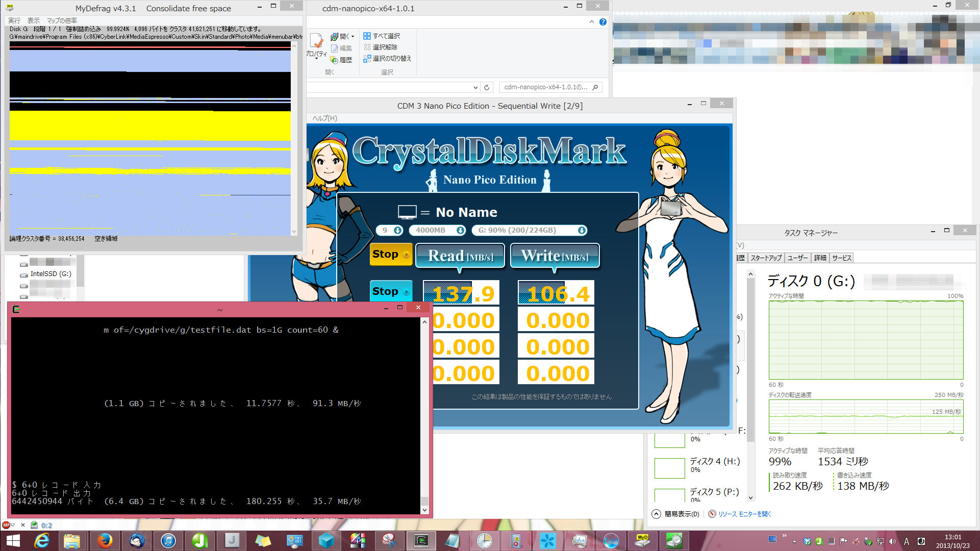This screenshot has height=551, width=980.
Task: Click the Read [MB/s] header button
Action: (460, 256)
